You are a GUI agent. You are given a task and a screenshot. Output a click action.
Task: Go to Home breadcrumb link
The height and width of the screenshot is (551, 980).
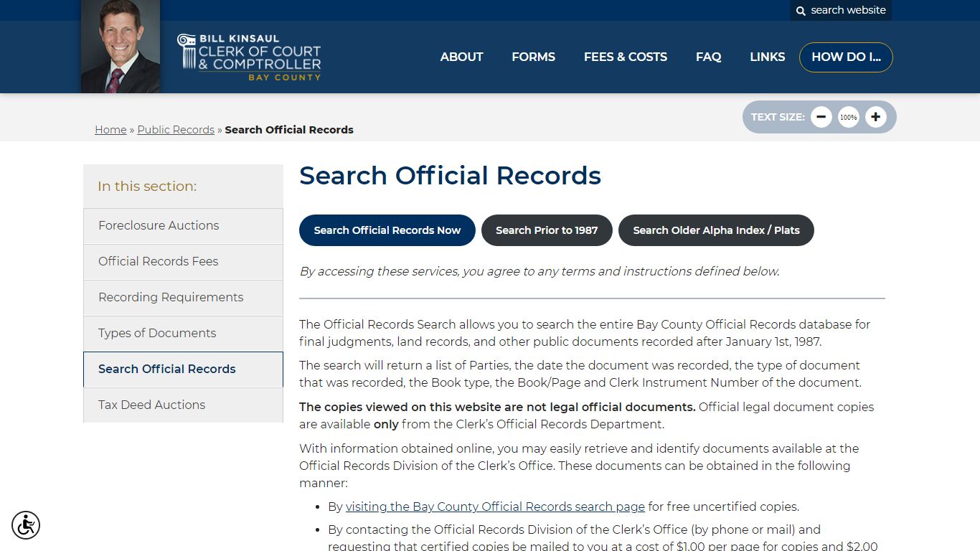tap(110, 130)
